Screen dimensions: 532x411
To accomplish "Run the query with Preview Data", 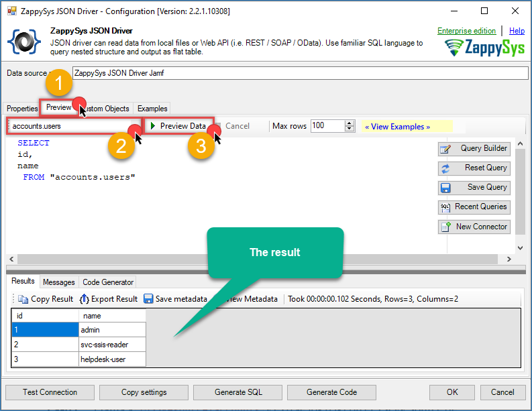I will point(178,126).
